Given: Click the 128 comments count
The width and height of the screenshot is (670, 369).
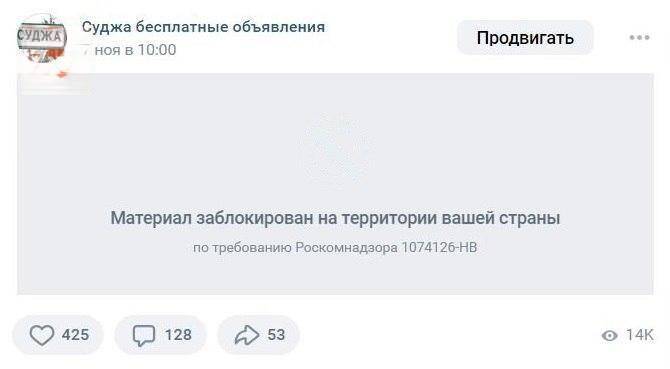Looking at the screenshot, I should pos(178,335).
